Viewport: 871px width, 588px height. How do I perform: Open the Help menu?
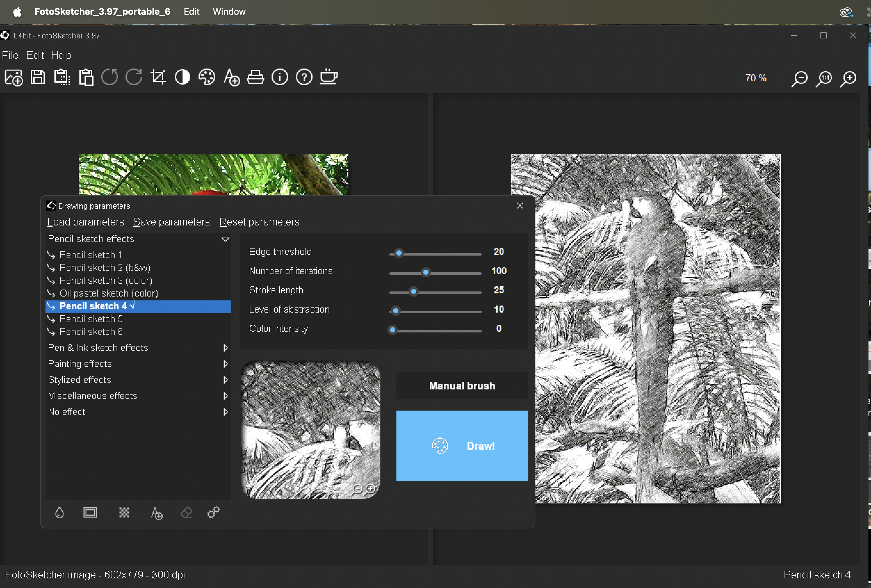click(61, 55)
